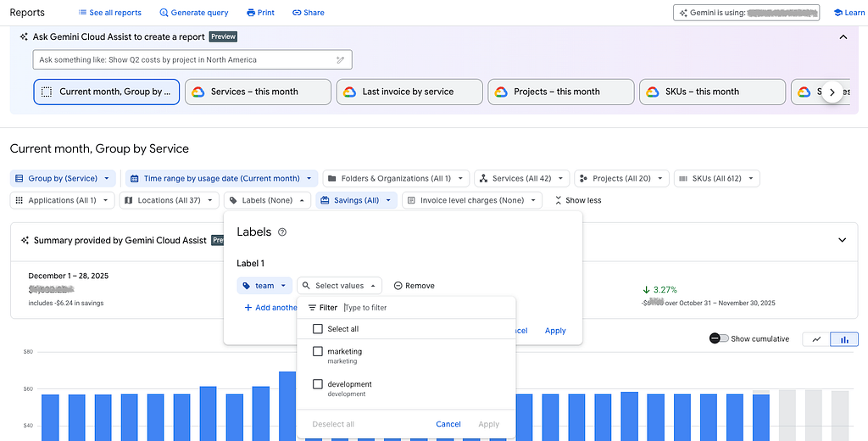Expand the Gemini summary chevron
This screenshot has width=868, height=441.
pyautogui.click(x=842, y=241)
